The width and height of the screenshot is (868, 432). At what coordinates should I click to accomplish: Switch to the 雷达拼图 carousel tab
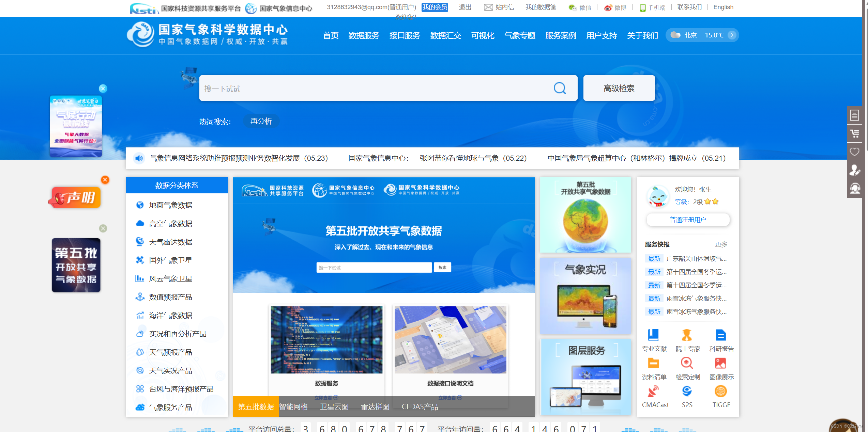click(x=375, y=407)
